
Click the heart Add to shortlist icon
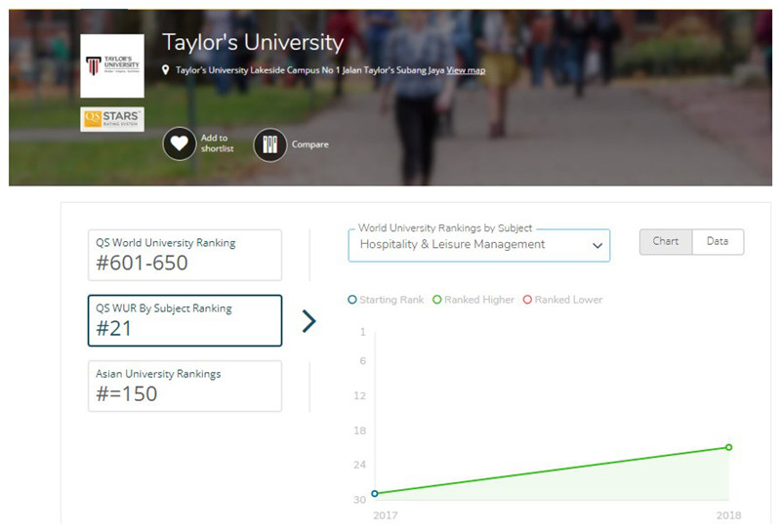tap(180, 143)
